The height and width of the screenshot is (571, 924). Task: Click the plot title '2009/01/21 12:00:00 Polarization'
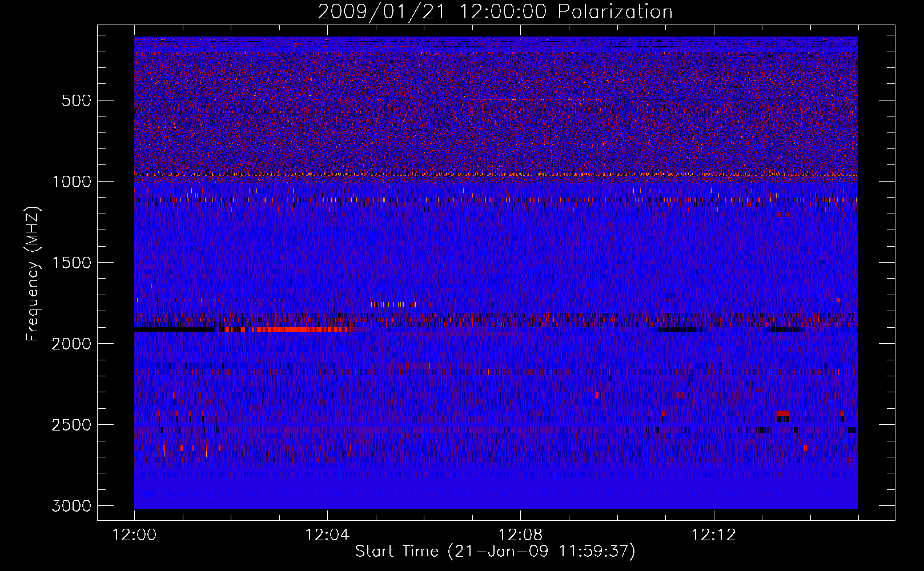click(x=495, y=11)
